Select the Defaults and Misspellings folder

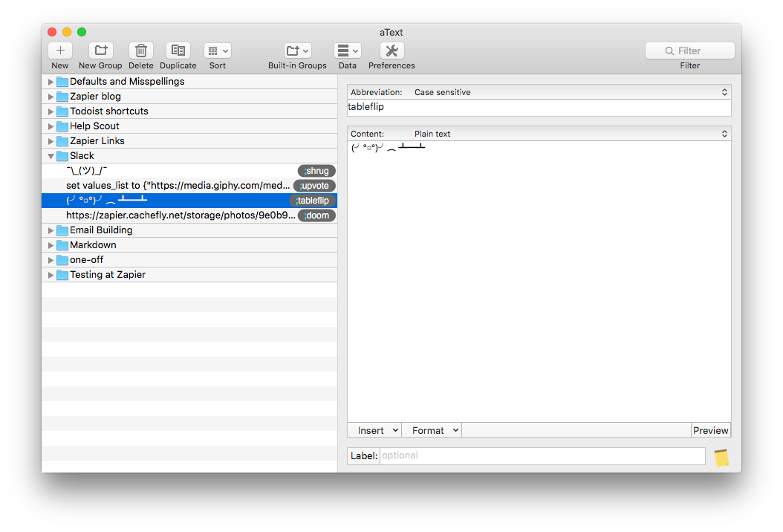pyautogui.click(x=62, y=82)
